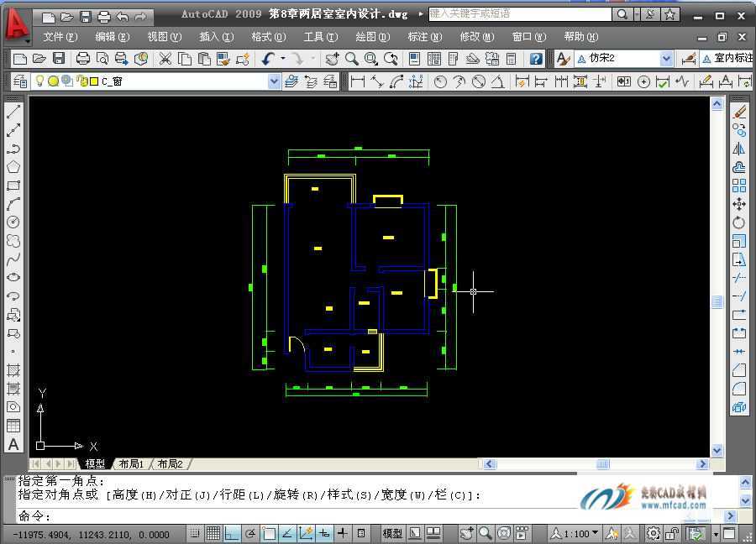
Task: Open the 修改(M) menu
Action: [x=477, y=37]
